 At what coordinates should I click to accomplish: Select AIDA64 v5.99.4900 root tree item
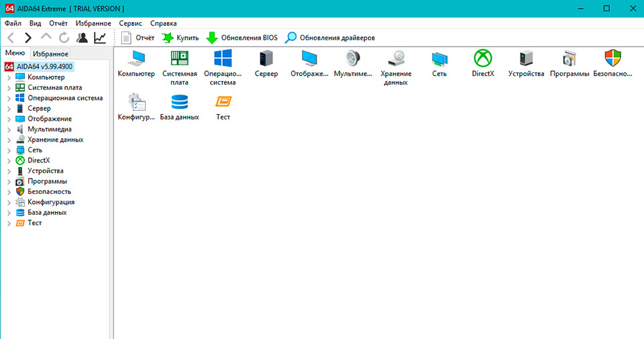[x=39, y=66]
